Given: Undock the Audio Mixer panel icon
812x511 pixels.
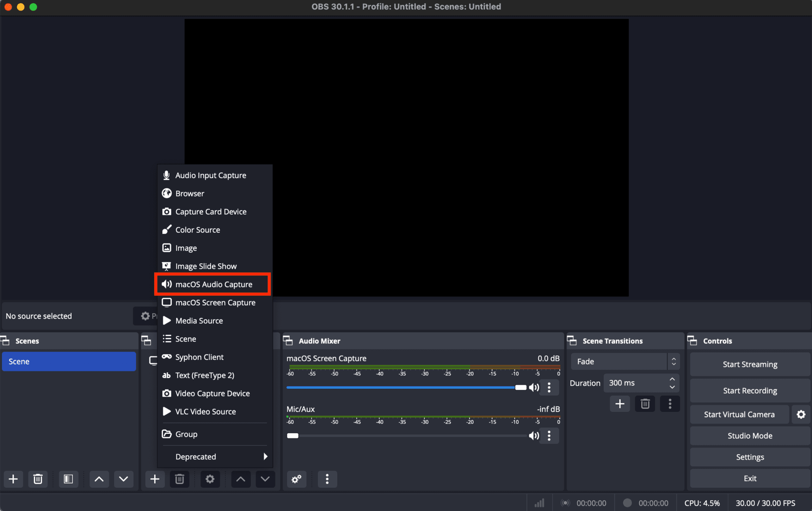Looking at the screenshot, I should click(288, 341).
